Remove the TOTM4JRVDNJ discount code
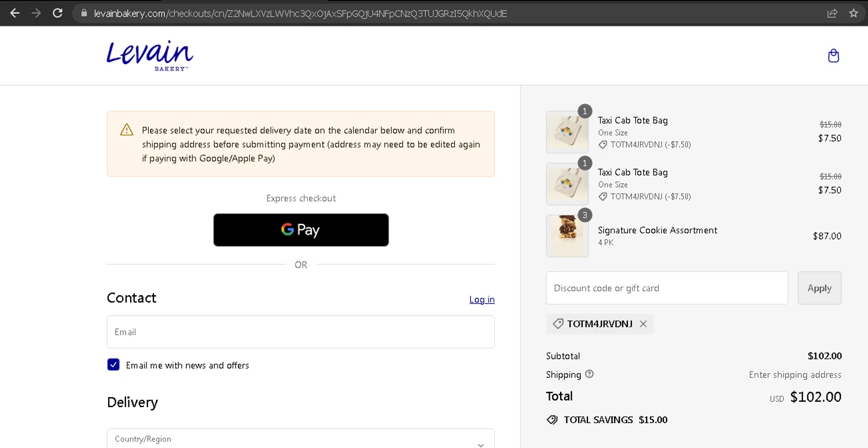 pyautogui.click(x=643, y=324)
